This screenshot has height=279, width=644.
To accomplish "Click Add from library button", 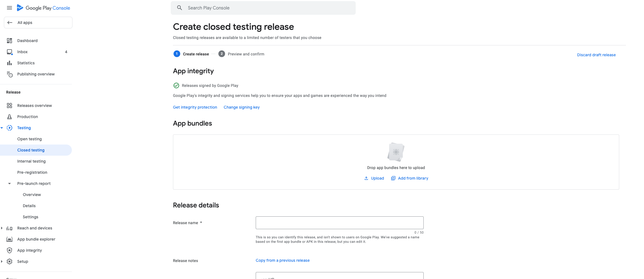I will (x=410, y=178).
